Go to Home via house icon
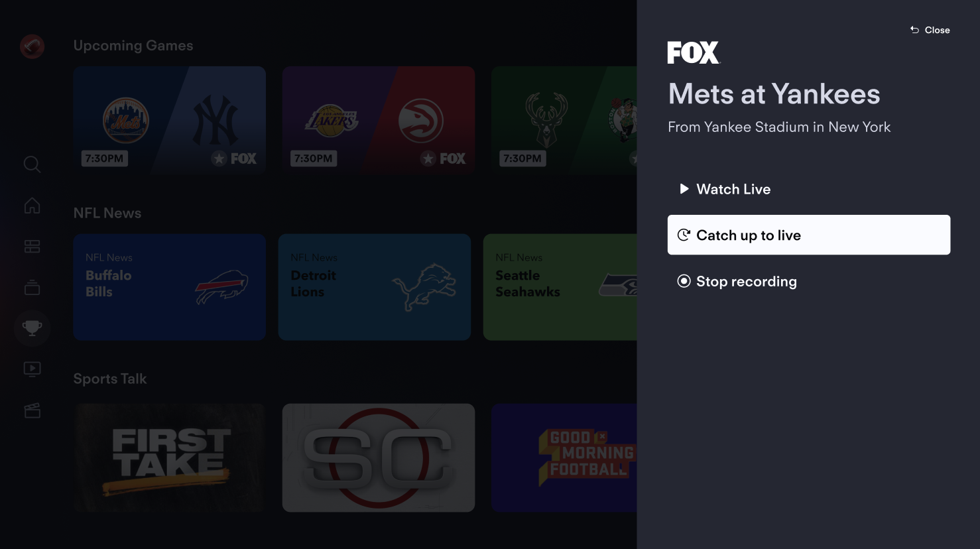This screenshot has width=980, height=549. pyautogui.click(x=32, y=206)
